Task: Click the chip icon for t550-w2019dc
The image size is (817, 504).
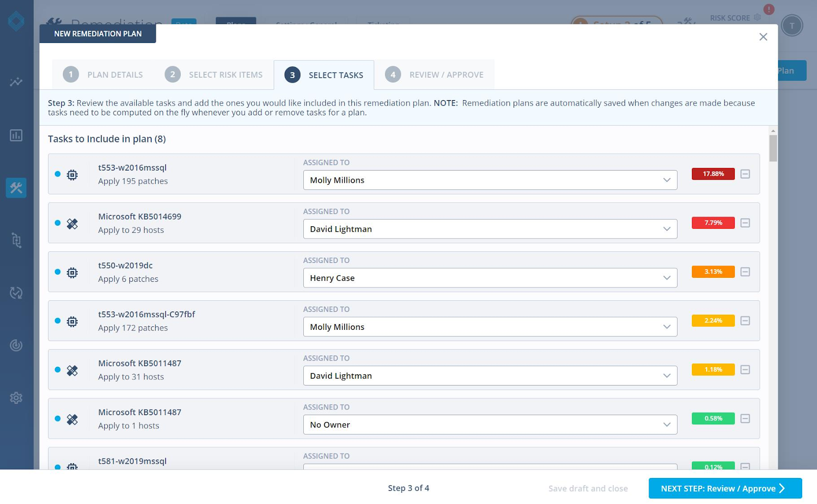Action: pyautogui.click(x=73, y=273)
